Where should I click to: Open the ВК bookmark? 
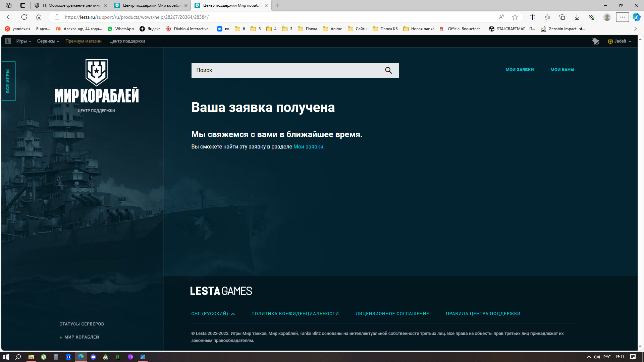click(x=223, y=29)
